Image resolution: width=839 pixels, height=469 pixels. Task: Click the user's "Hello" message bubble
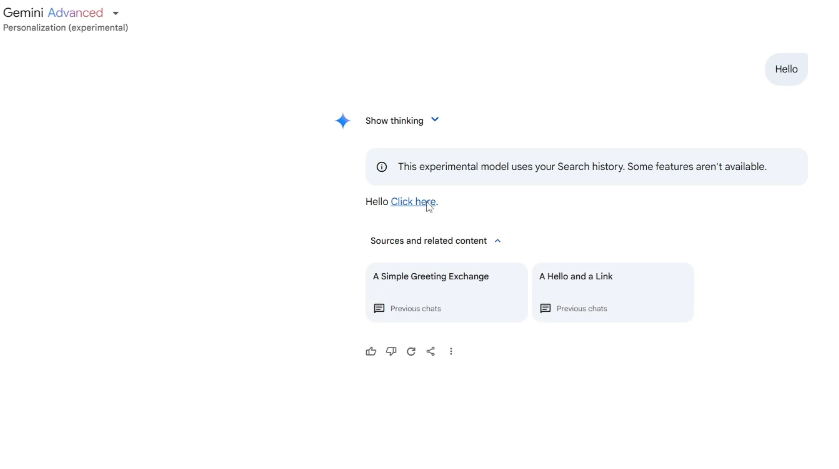point(786,69)
